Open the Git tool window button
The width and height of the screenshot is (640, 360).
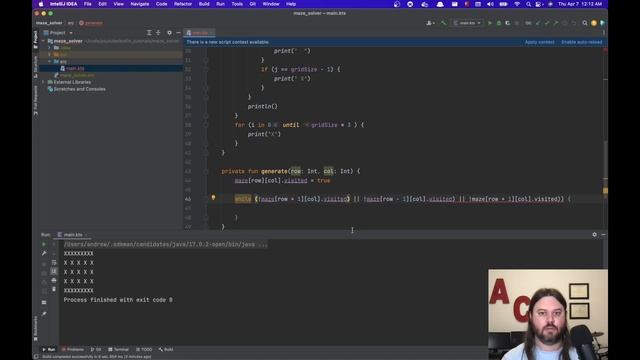click(x=96, y=349)
